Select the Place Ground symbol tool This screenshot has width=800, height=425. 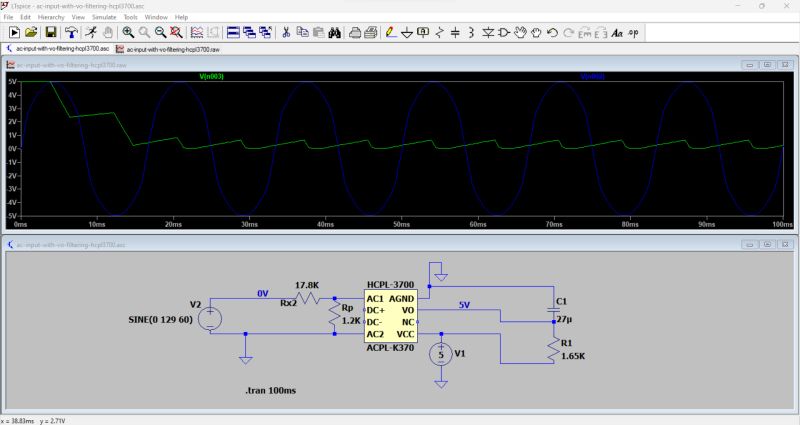[407, 33]
